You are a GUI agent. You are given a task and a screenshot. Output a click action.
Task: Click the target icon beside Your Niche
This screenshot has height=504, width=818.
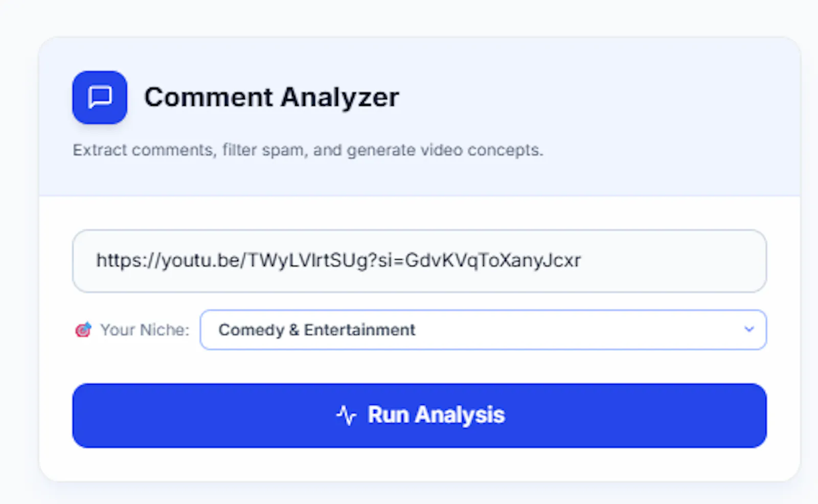click(x=83, y=330)
